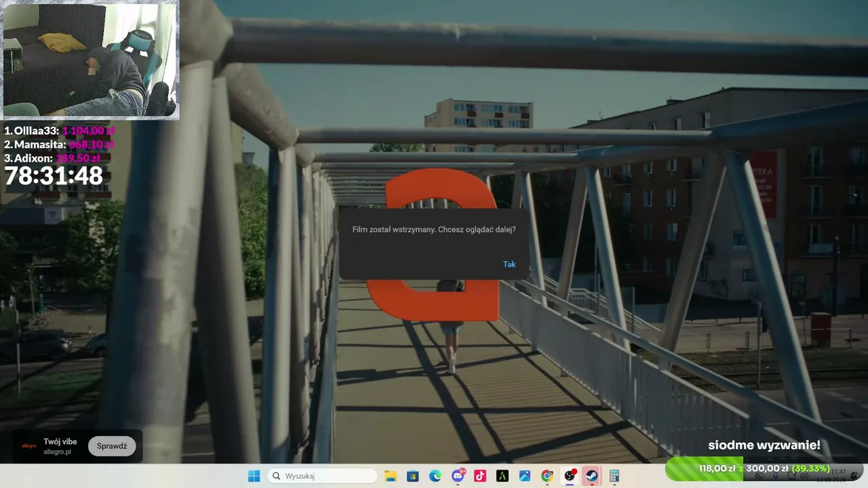
Task: Open the Windows Start menu
Action: [254, 476]
